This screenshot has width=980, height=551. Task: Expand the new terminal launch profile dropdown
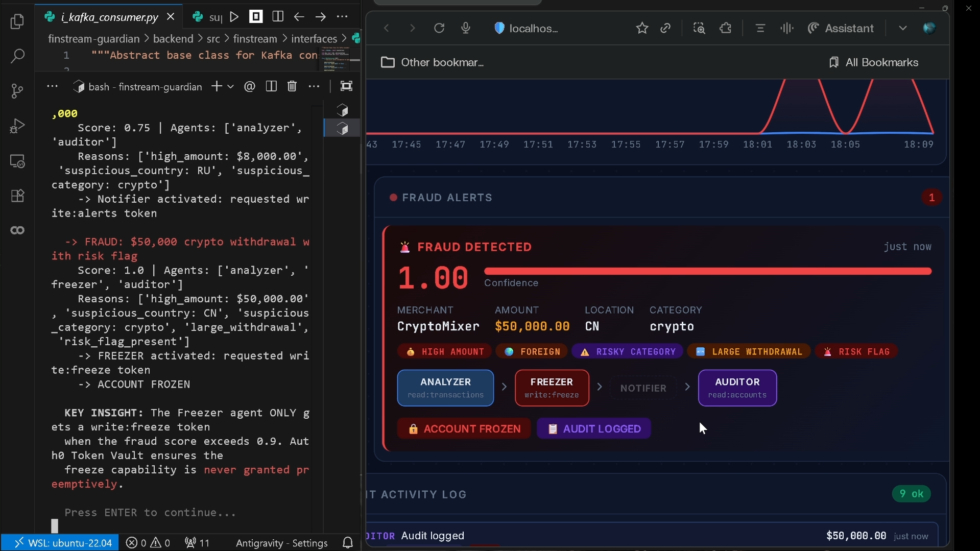pos(231,87)
